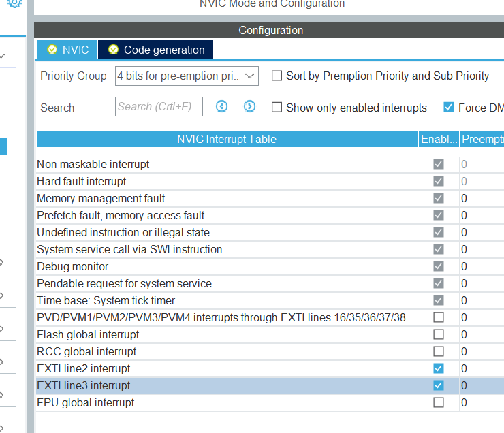Go to previous search result arrow icon

(x=221, y=107)
